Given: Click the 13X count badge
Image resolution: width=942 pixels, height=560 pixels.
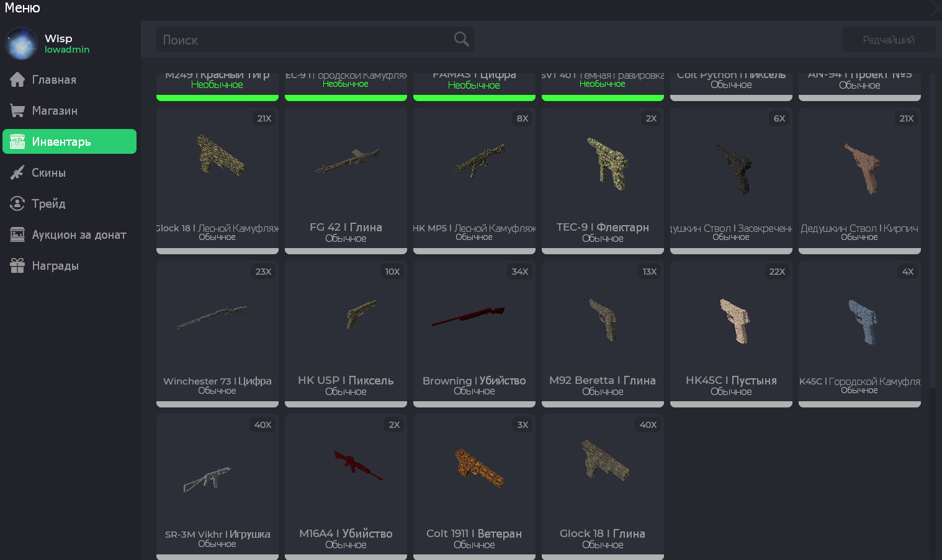Looking at the screenshot, I should tap(649, 272).
